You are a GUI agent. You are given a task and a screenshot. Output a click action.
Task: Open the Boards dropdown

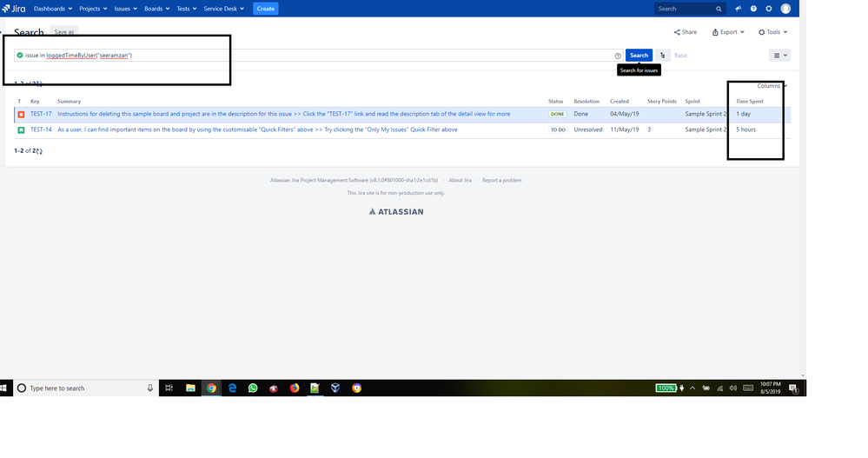pyautogui.click(x=156, y=9)
